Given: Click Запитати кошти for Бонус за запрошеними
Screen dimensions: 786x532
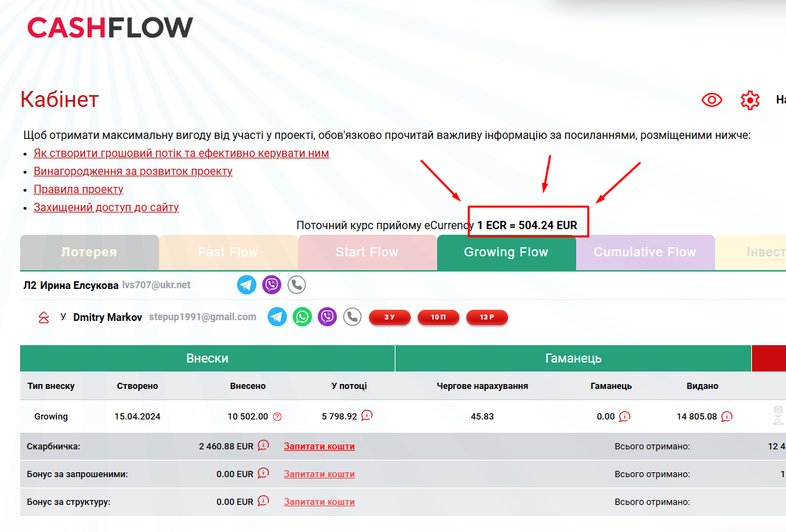Looking at the screenshot, I should (319, 474).
